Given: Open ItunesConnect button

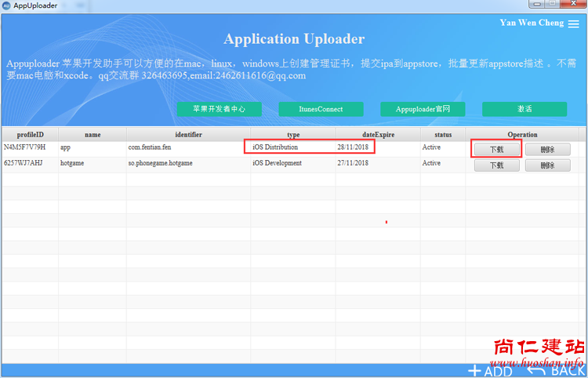Looking at the screenshot, I should coord(321,109).
